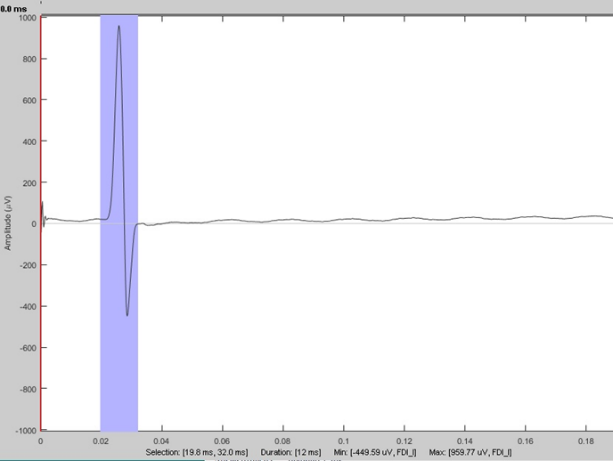Click the 1000 y-axis tick label
Image resolution: width=613 pixels, height=461 pixels.
[x=27, y=18]
